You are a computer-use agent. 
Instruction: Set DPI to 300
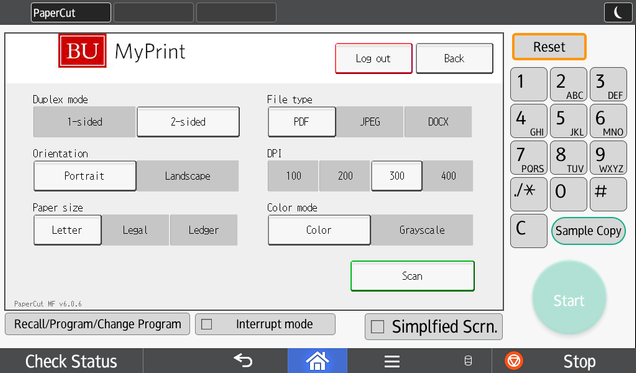(x=397, y=176)
